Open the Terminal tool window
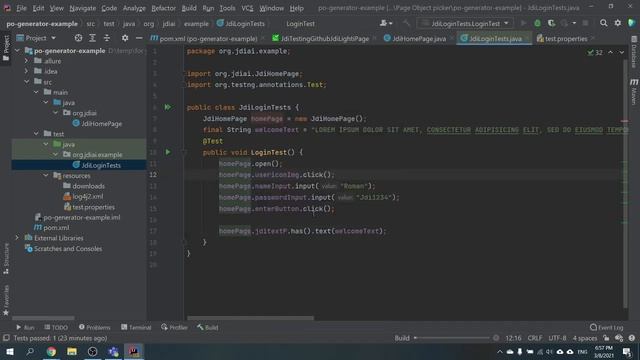This screenshot has width=640, height=360. 136,327
